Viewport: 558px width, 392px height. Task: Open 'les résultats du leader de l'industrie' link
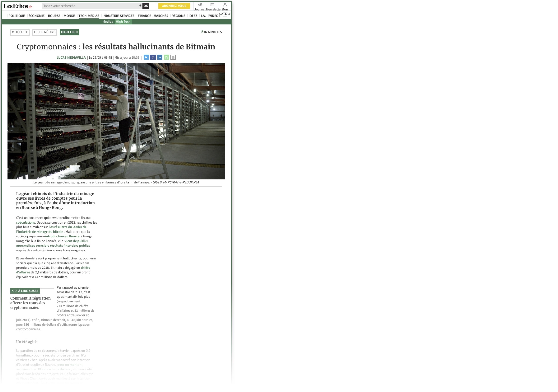51,229
